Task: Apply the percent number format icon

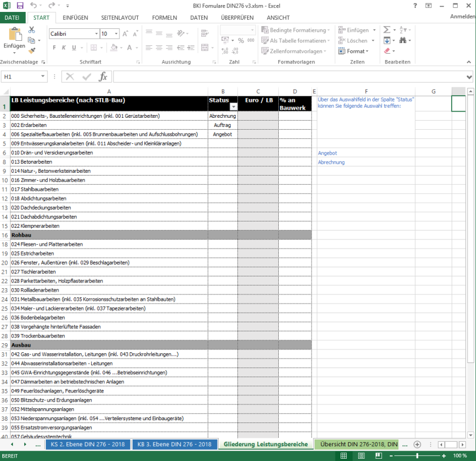Action: pos(241,39)
